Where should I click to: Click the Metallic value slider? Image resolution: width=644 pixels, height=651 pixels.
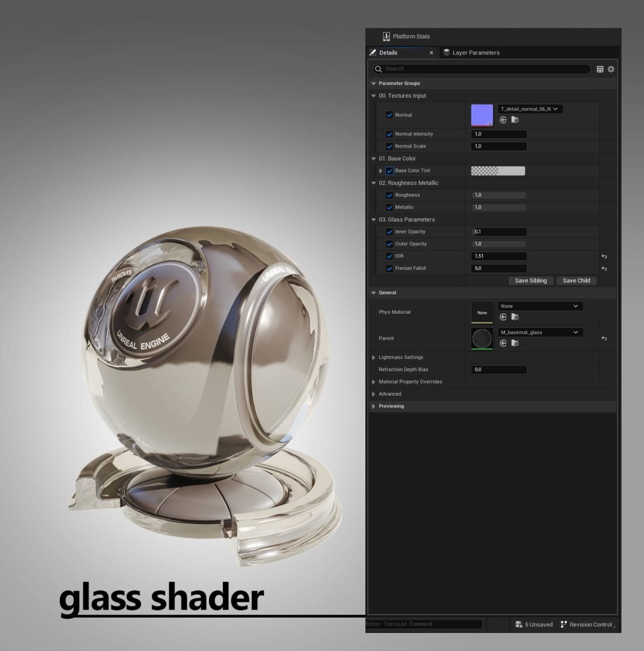pos(499,207)
